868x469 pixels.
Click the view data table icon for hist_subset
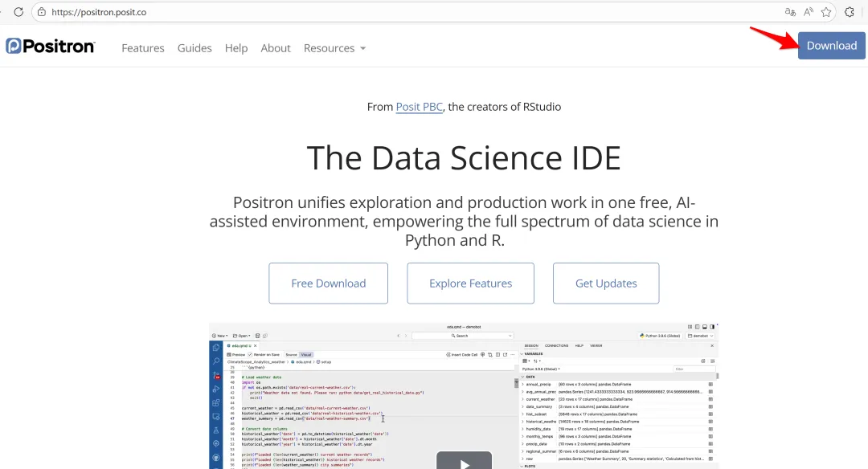pyautogui.click(x=710, y=414)
